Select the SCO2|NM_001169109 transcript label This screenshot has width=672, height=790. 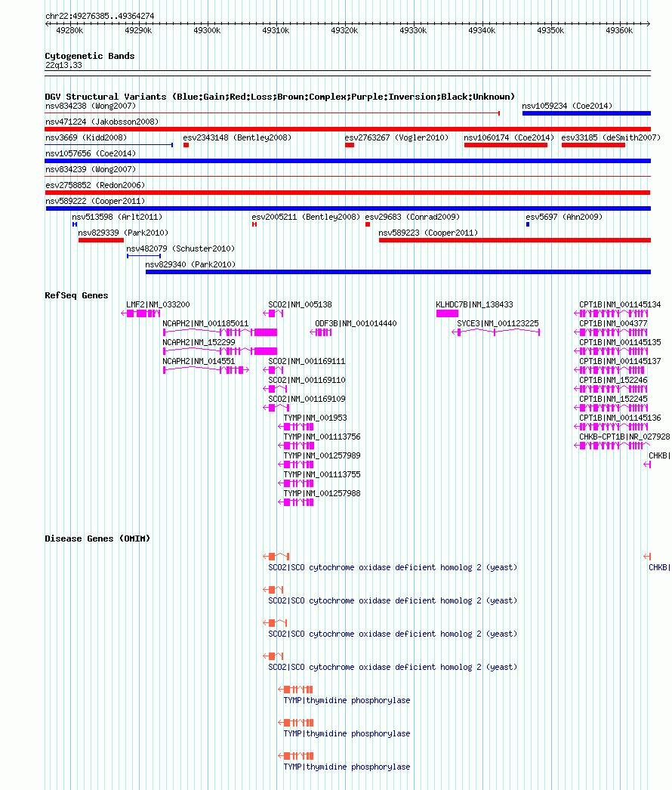click(x=307, y=399)
